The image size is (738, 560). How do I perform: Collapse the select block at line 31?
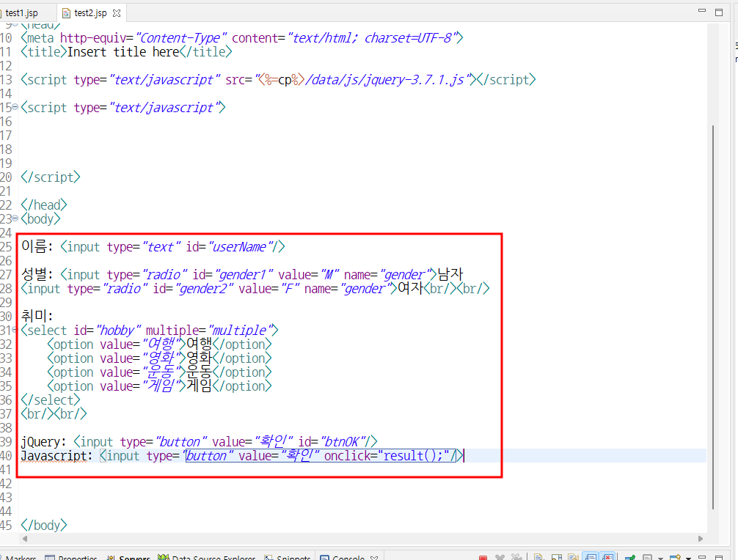coord(15,330)
